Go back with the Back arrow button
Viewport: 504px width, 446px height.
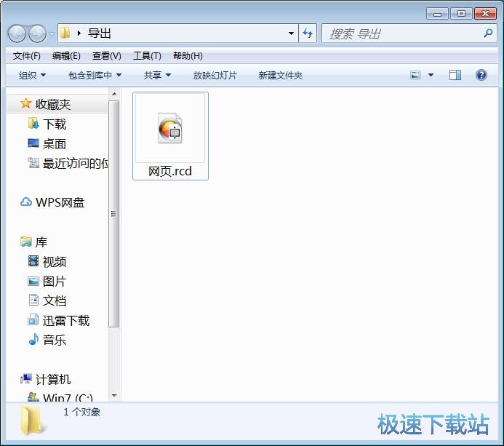click(x=17, y=33)
